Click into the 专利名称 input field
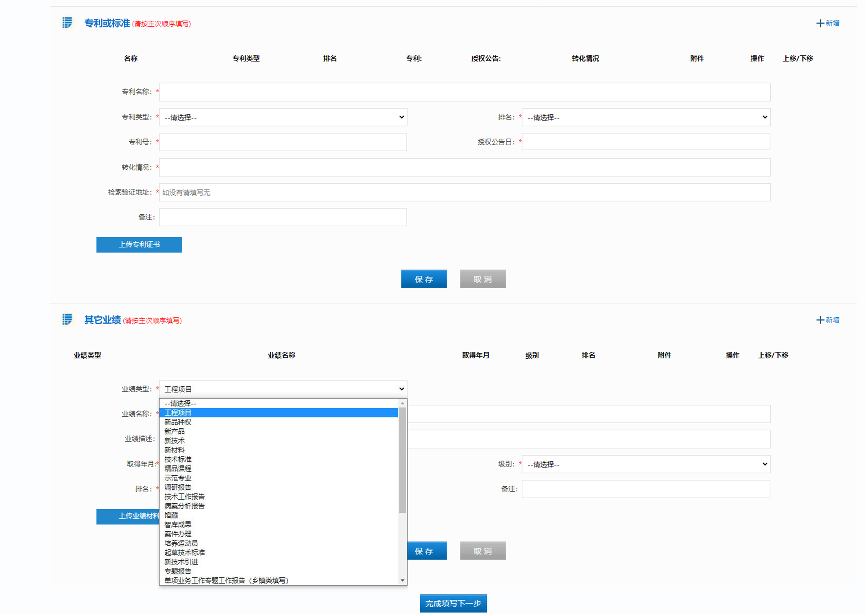This screenshot has height=614, width=868. point(465,92)
